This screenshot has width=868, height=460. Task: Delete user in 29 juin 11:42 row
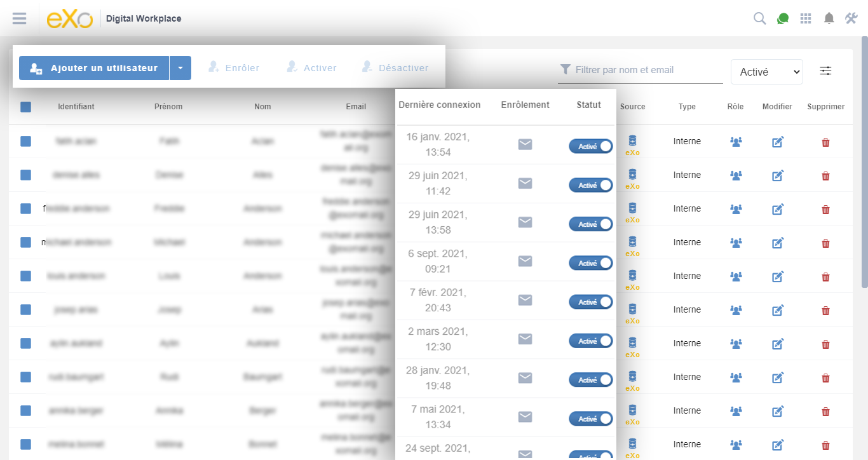[x=826, y=176]
